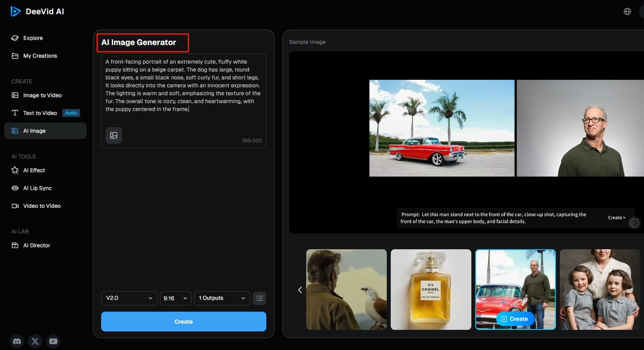Open AI Effect tool
Image resolution: width=644 pixels, height=350 pixels.
(34, 170)
